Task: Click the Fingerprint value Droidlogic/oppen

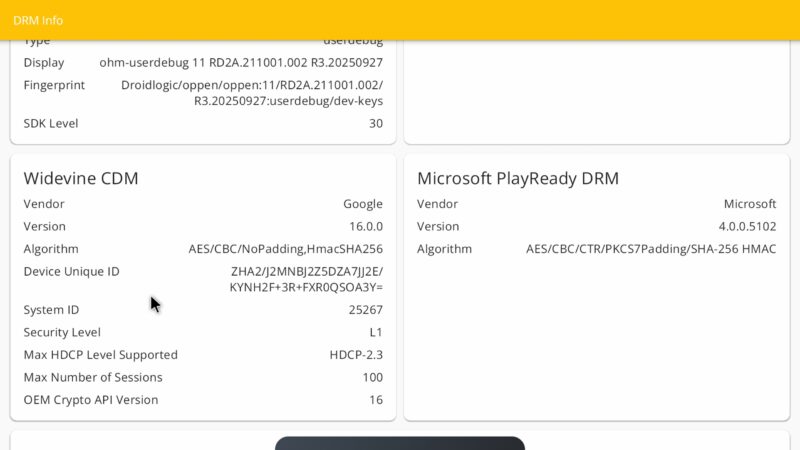Action: coord(252,93)
